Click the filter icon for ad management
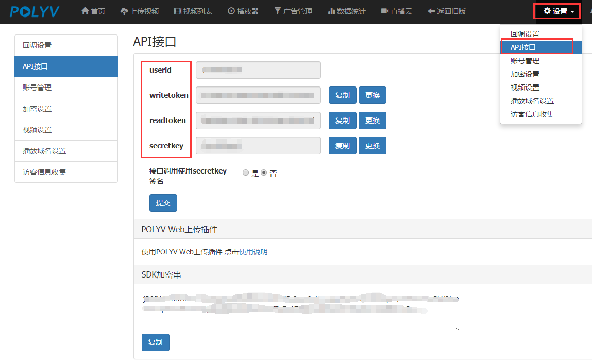Screen dimensions: 592x364 (x=278, y=11)
